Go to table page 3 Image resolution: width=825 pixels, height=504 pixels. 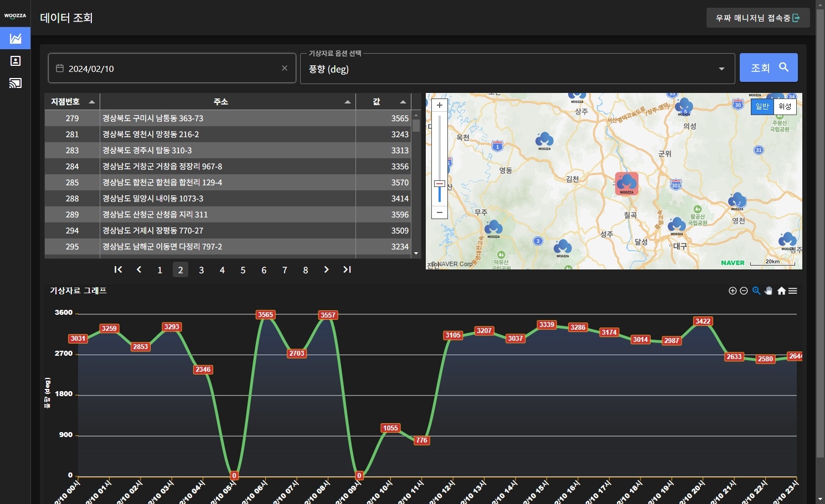(x=202, y=270)
